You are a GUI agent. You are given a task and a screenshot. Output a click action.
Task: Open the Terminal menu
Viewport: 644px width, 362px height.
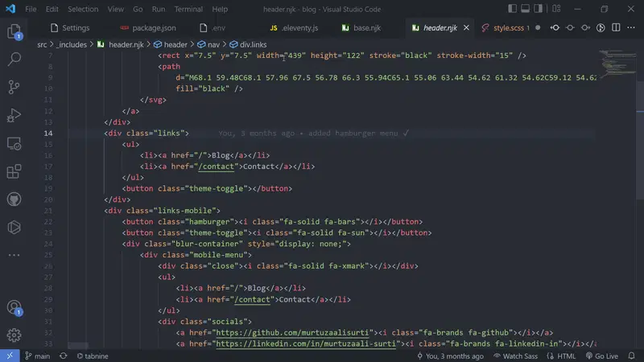(x=188, y=9)
